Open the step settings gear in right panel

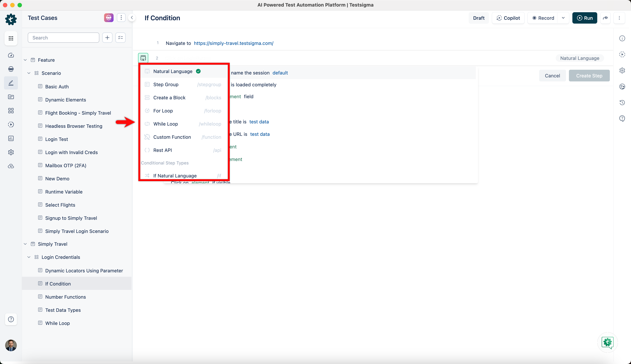coord(622,70)
